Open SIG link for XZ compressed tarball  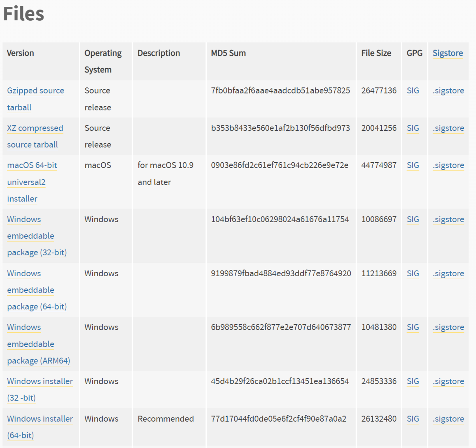[413, 128]
